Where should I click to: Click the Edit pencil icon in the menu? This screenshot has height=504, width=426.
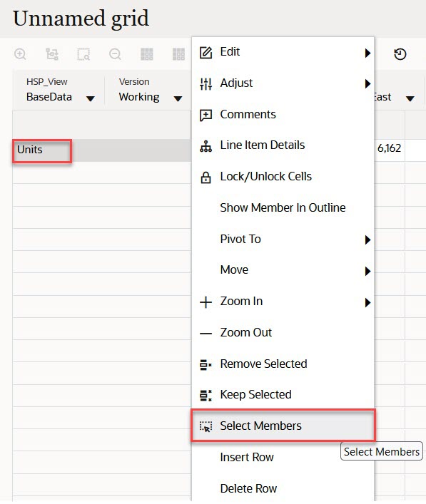point(206,52)
